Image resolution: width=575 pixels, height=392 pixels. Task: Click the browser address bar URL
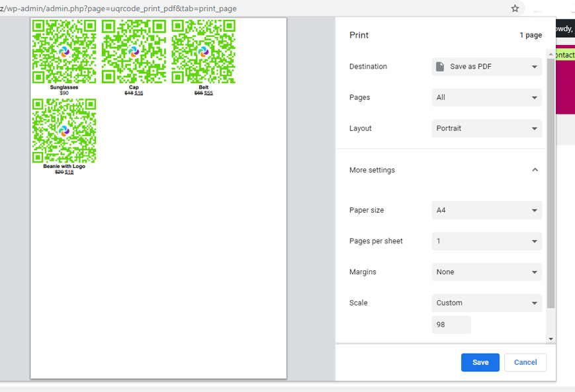tap(119, 9)
